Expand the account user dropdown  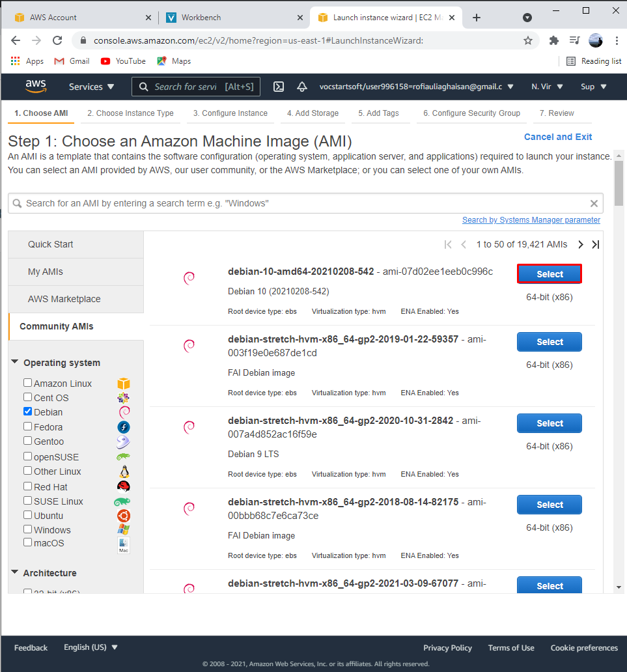click(416, 87)
